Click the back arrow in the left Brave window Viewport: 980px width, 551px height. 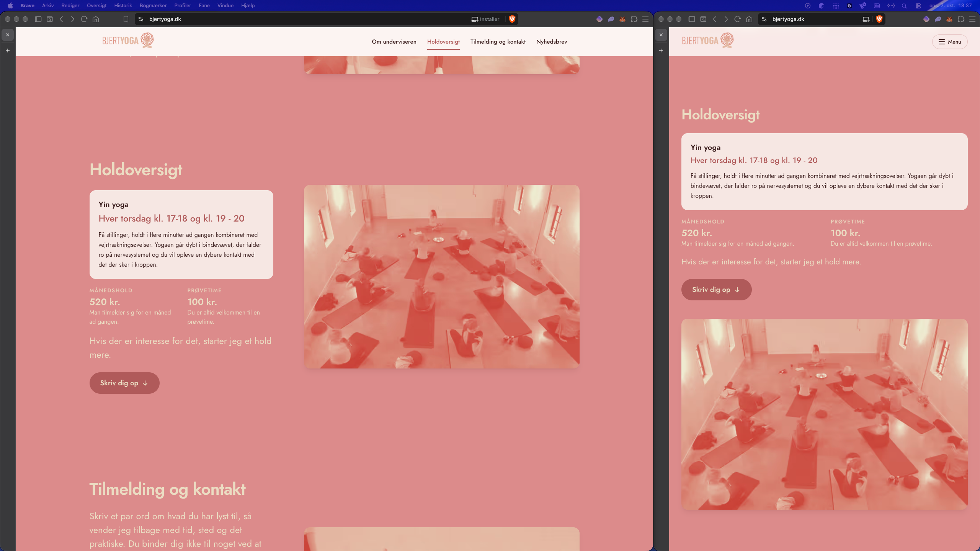[x=61, y=19]
